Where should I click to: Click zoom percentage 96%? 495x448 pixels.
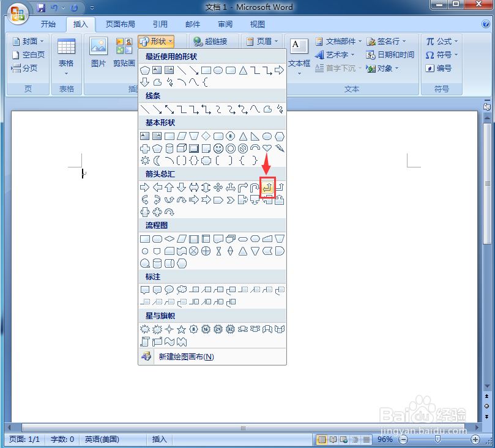[x=385, y=439]
